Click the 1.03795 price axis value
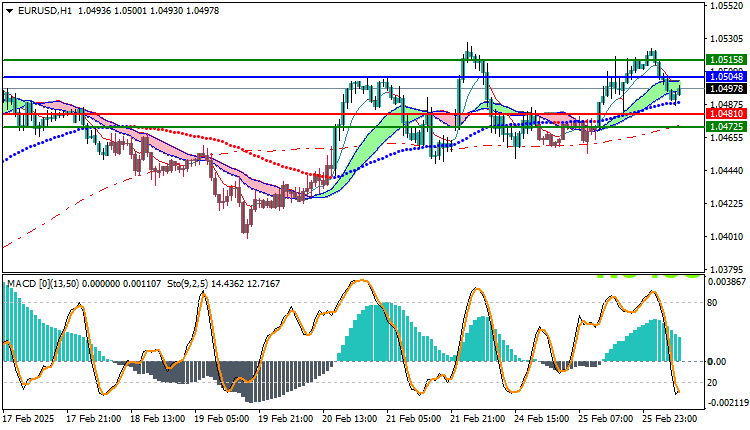 tap(727, 269)
